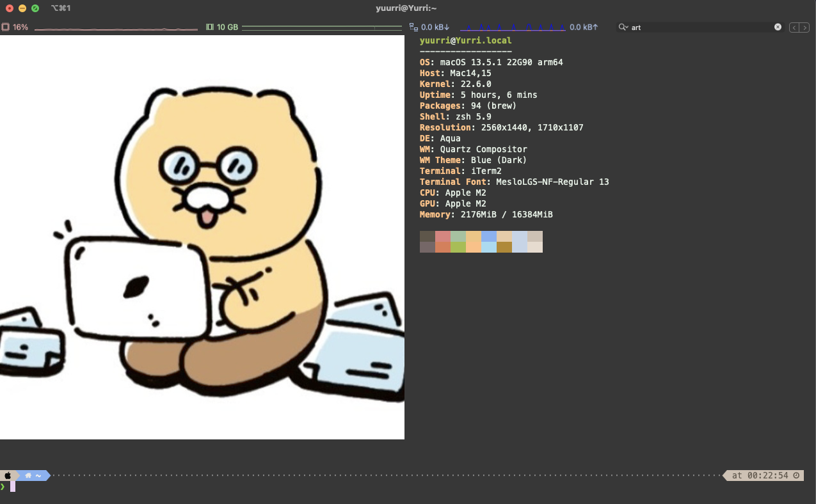816x504 pixels.
Task: Open the search magnifier options menu
Action: pos(623,28)
